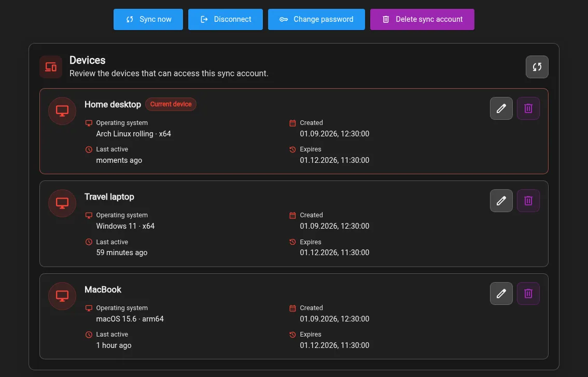Rename the Travel laptop device
This screenshot has height=377, width=588.
[501, 201]
